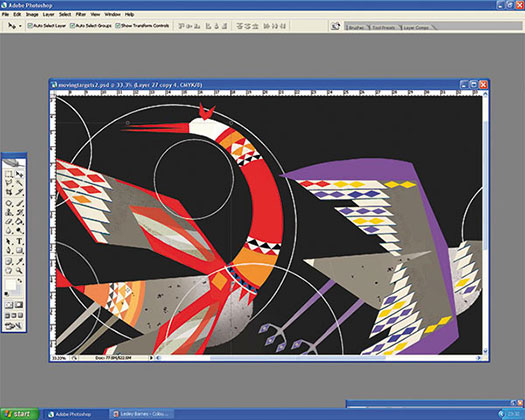Screen dimensions: 525x420
Task: Swap foreground and background colors
Action: 20,281
